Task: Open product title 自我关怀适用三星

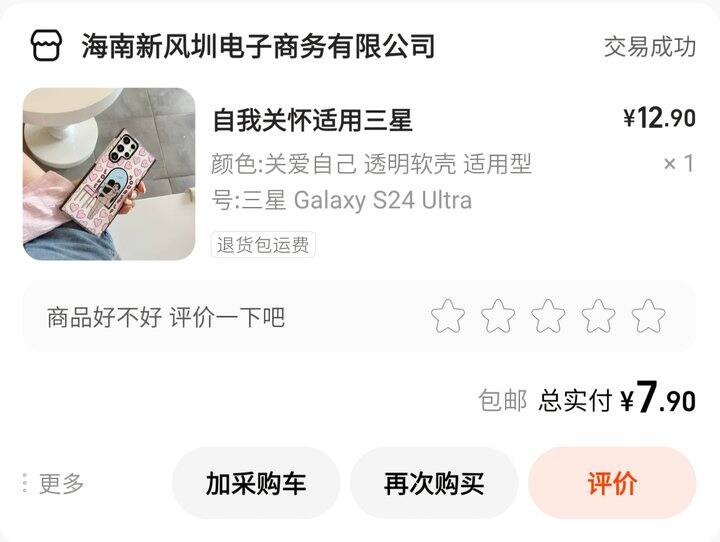Action: coord(313,120)
